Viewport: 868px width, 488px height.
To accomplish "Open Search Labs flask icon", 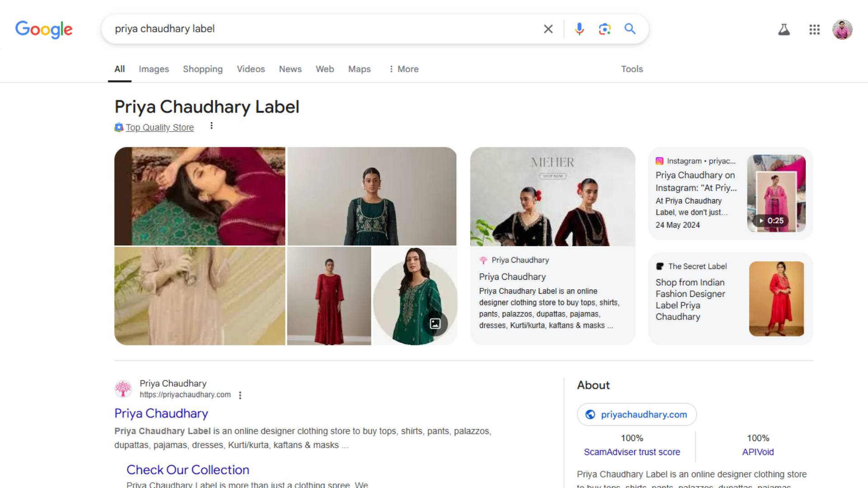I will pyautogui.click(x=784, y=30).
